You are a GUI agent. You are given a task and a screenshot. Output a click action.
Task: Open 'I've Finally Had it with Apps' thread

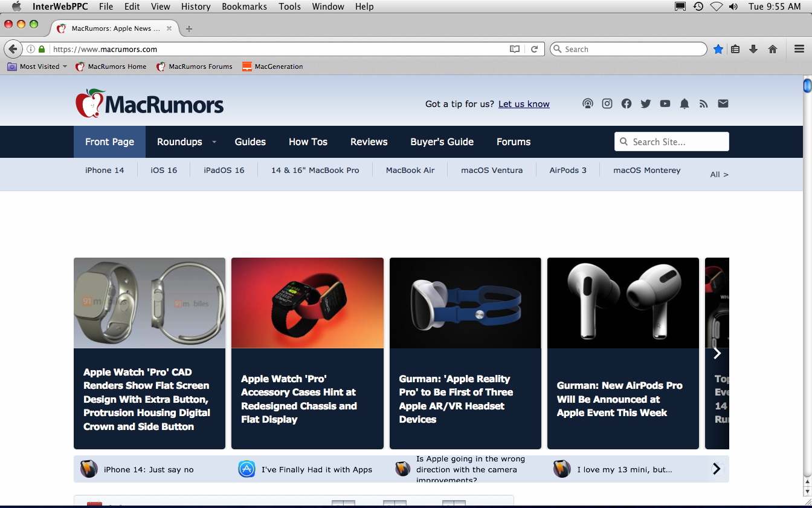click(x=317, y=469)
